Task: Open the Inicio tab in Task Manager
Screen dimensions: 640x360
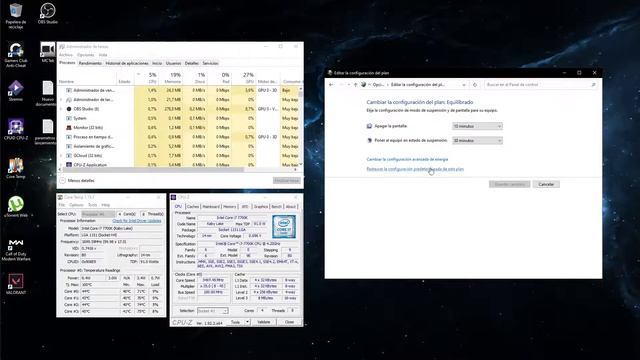Action: (x=157, y=63)
